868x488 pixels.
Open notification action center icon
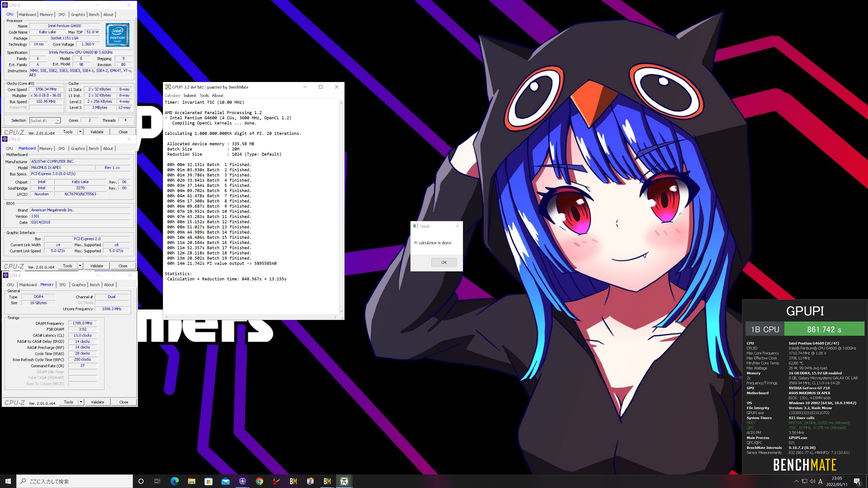tap(857, 481)
